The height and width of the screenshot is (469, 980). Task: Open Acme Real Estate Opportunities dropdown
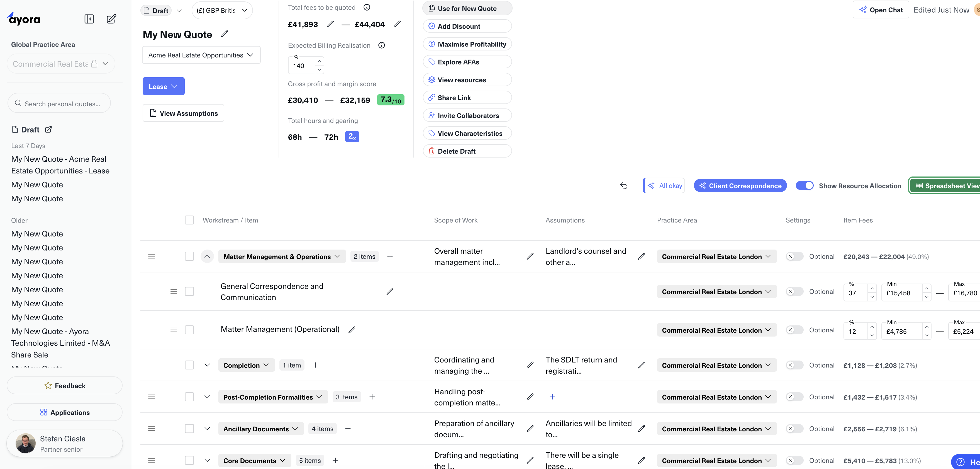click(201, 55)
